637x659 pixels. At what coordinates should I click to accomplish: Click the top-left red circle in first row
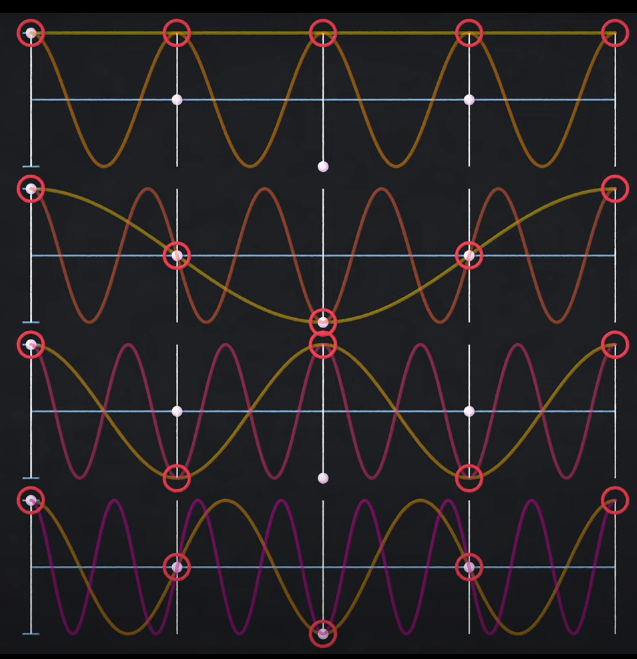(x=31, y=33)
